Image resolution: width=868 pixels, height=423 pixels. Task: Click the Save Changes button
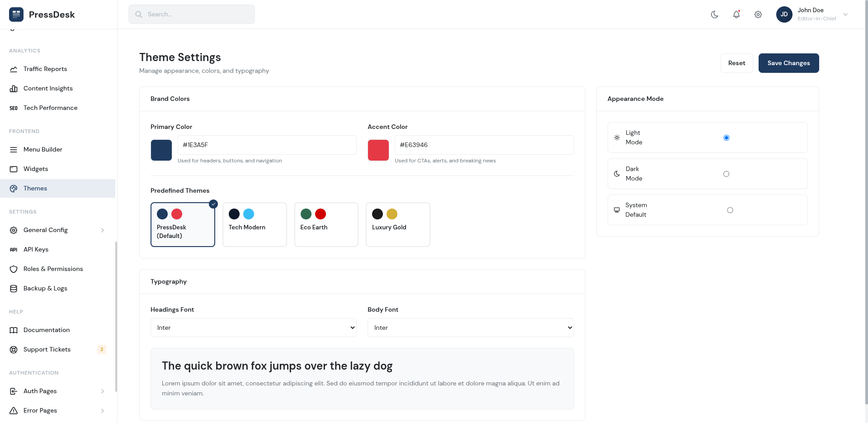pos(788,63)
